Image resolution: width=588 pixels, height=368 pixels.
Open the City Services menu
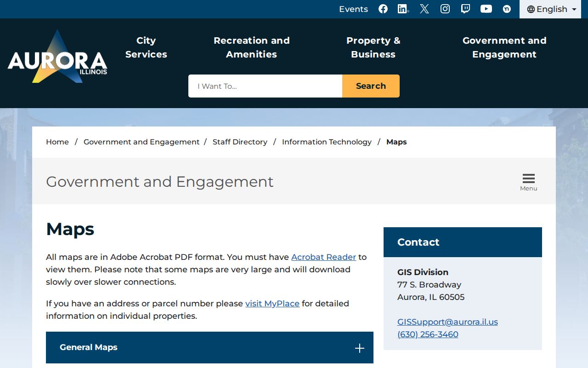[x=146, y=47]
